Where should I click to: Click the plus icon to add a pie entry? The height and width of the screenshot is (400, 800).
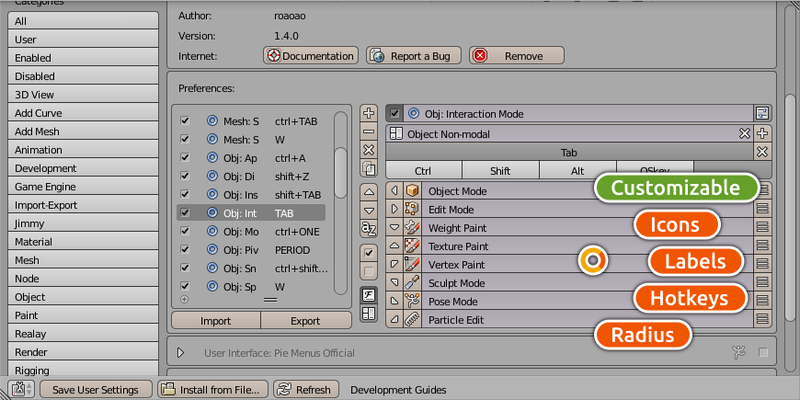tap(368, 113)
